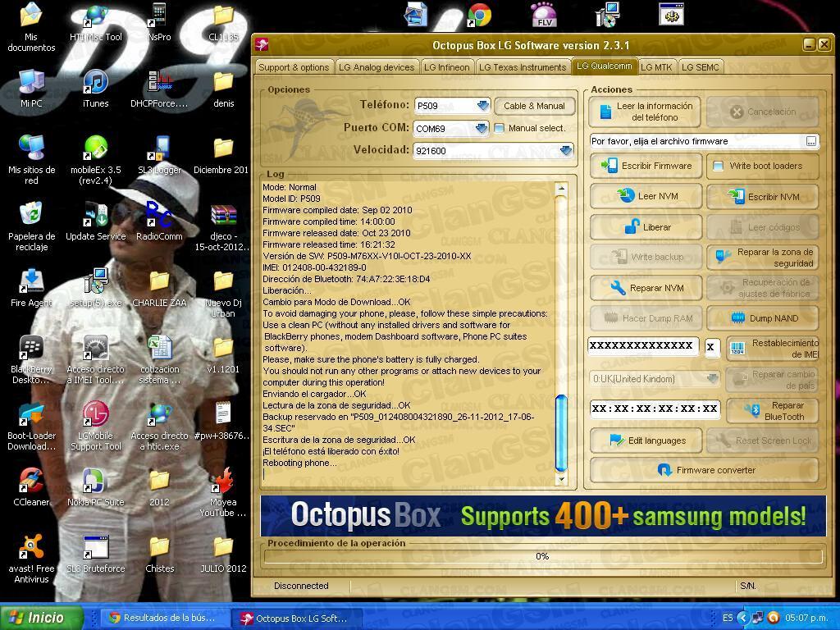Browse for firmware file with ellipsis button
This screenshot has height=630, width=840.
click(811, 141)
